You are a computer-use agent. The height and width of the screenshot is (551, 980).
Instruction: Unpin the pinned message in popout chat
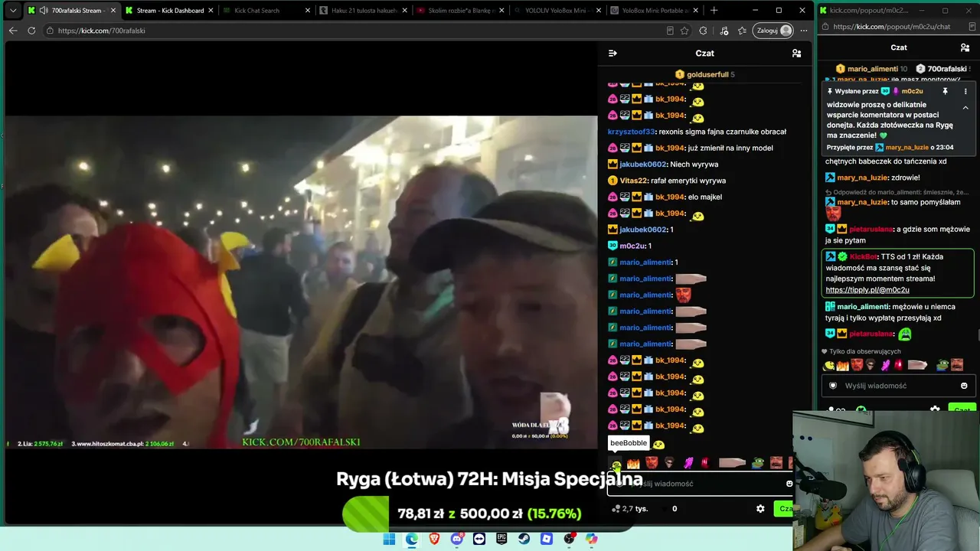click(946, 91)
